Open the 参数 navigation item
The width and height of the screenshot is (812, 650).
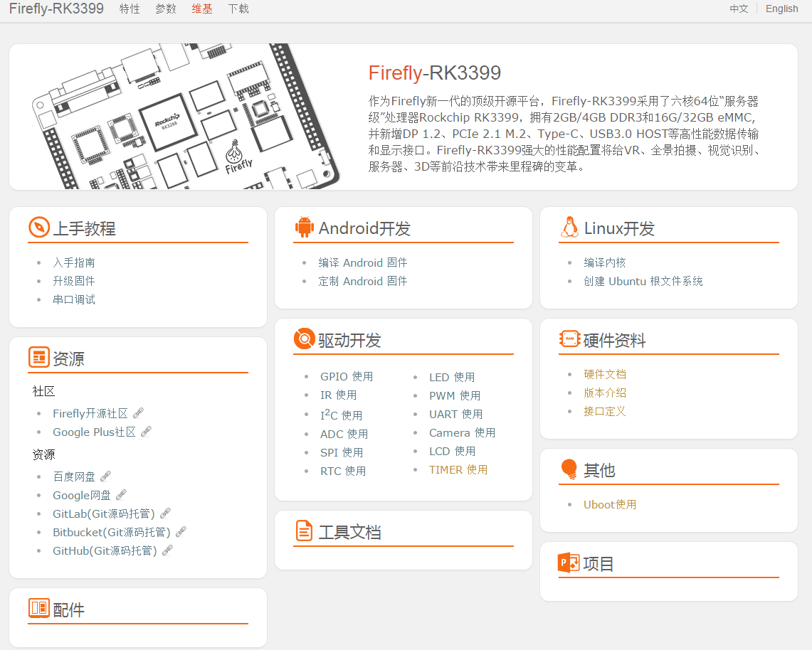pyautogui.click(x=166, y=9)
